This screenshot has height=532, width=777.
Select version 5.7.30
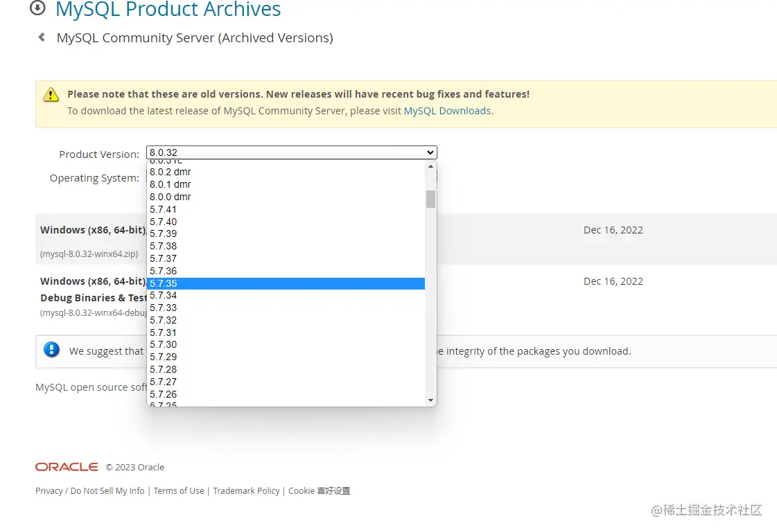286,344
